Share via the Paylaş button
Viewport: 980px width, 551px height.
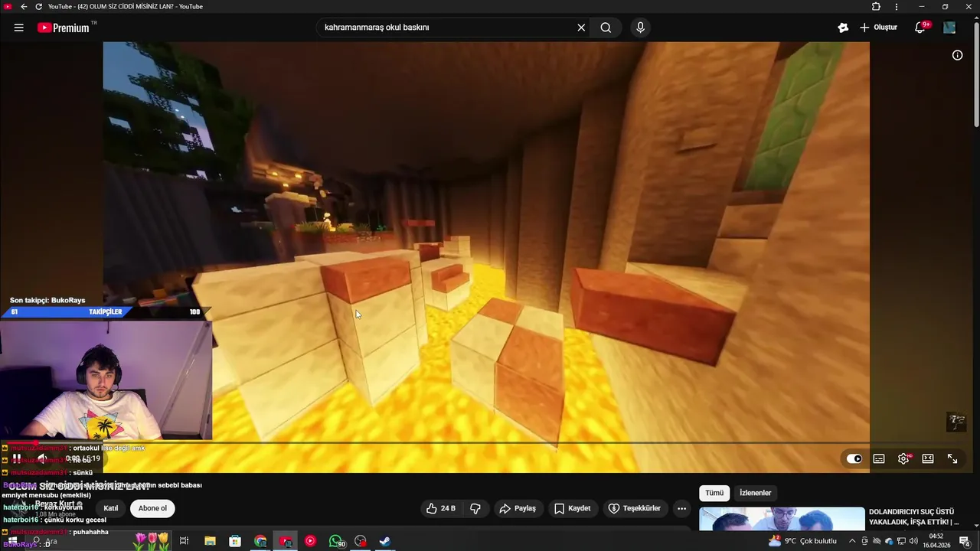pyautogui.click(x=518, y=508)
